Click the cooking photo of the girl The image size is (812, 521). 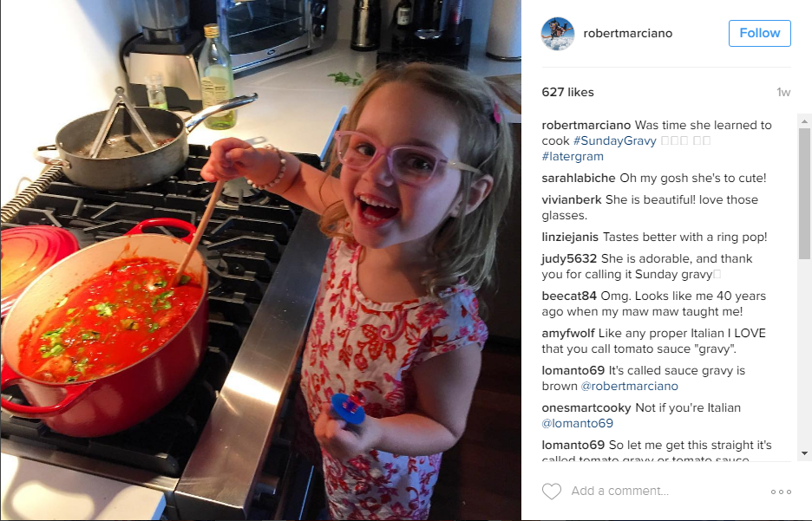tap(260, 260)
